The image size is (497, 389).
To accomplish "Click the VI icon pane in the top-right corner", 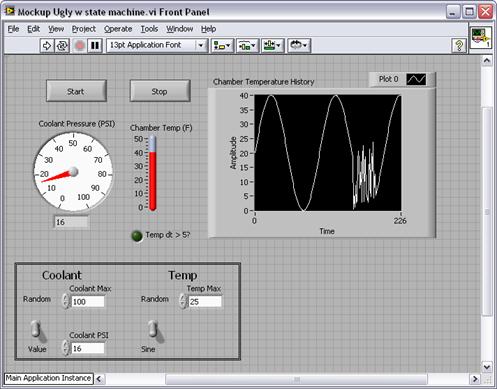I will (480, 38).
